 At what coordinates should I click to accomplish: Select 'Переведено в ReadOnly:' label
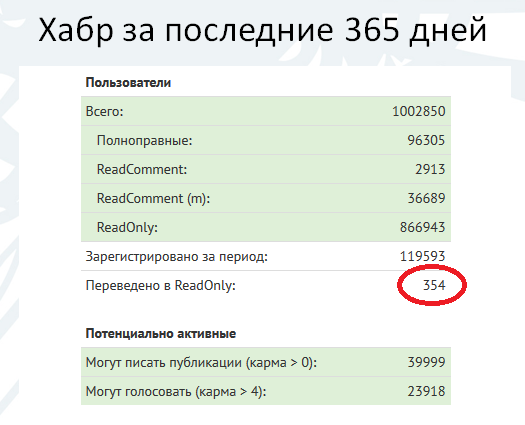(x=161, y=286)
